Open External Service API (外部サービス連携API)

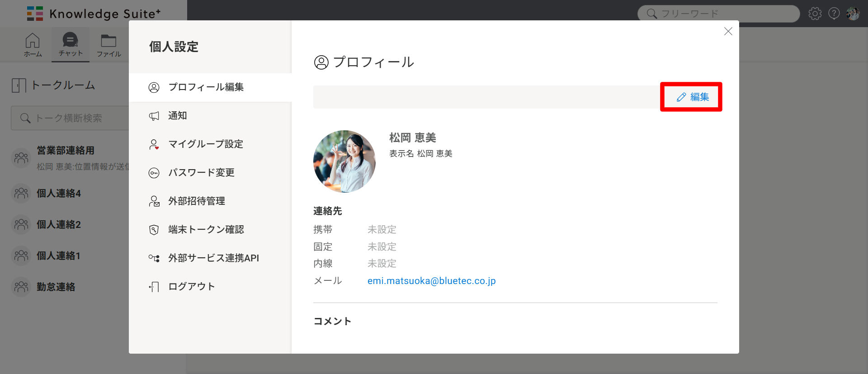213,258
